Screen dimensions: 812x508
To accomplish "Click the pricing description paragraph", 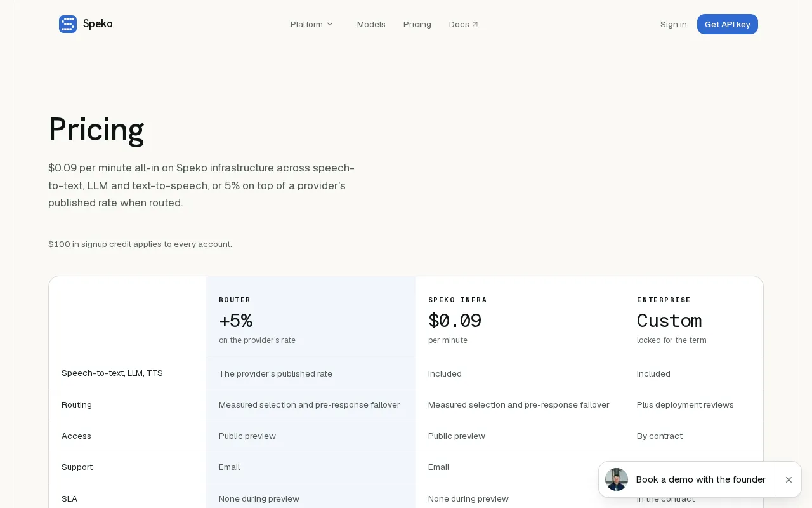I will click(x=202, y=185).
